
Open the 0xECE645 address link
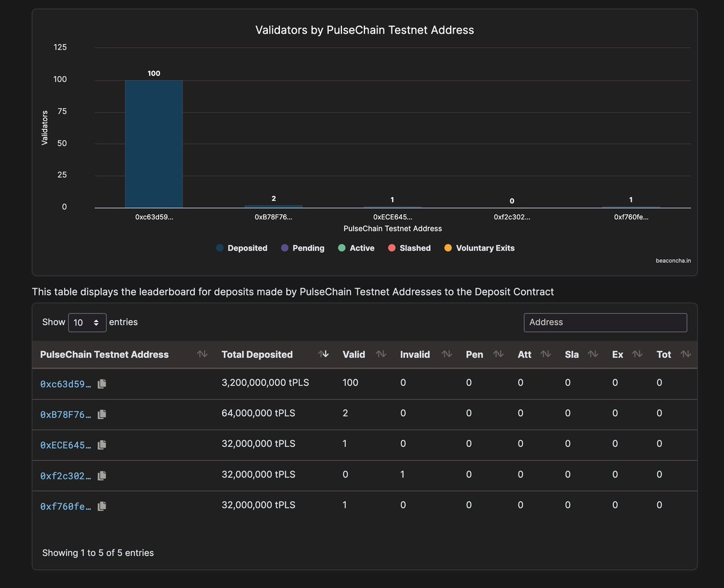(66, 444)
